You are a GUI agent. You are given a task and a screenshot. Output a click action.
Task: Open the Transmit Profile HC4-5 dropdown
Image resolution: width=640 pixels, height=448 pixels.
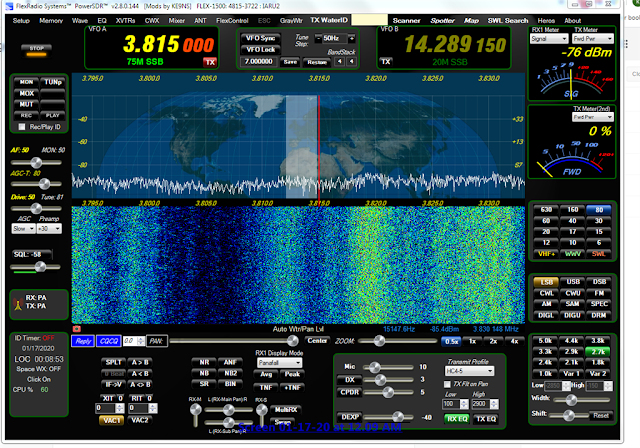[x=469, y=371]
